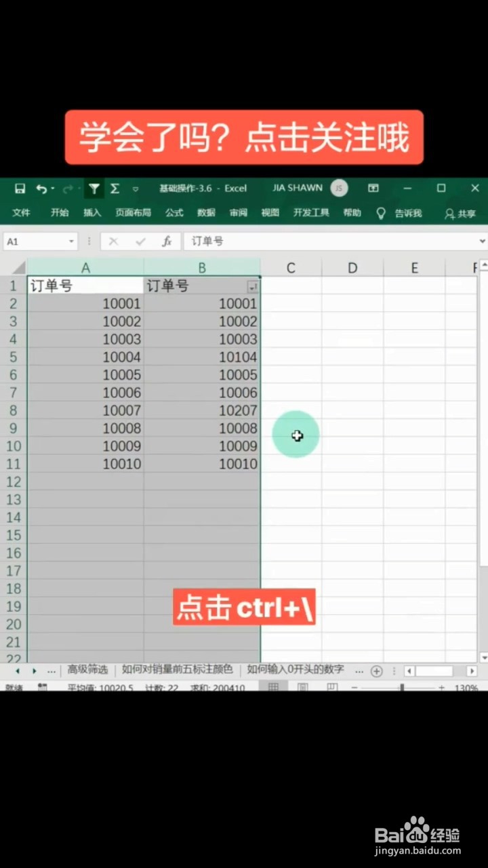488x868 pixels.
Task: Switch to the 数据 ribbon tab
Action: [206, 213]
